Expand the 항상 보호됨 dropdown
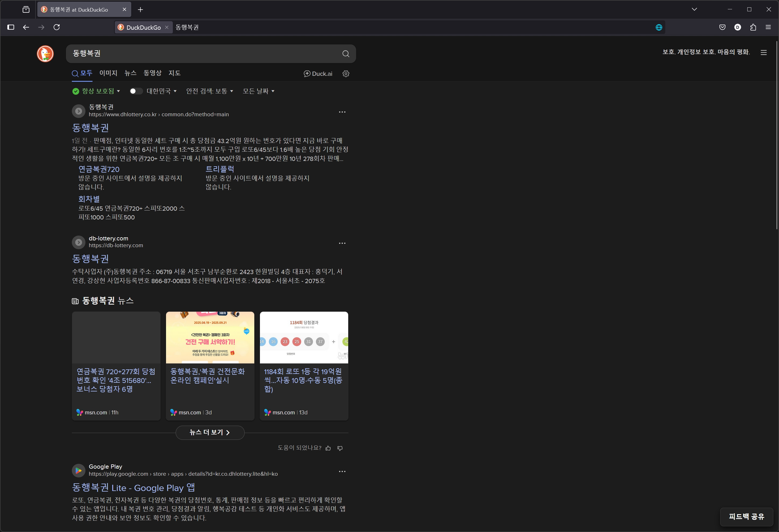Image resolution: width=779 pixels, height=532 pixels. coord(96,91)
